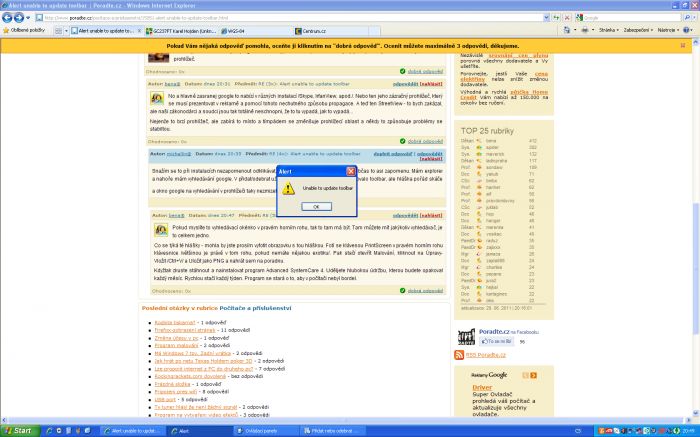Open 'Prázdná složka' question link
The image size is (700, 437).
[172, 384]
